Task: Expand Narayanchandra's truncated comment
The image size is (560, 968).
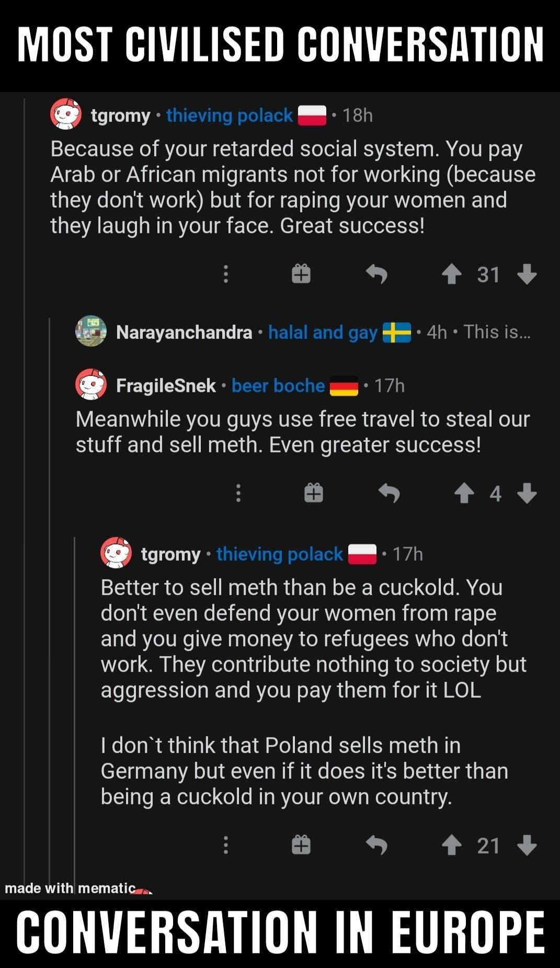Action: [496, 332]
